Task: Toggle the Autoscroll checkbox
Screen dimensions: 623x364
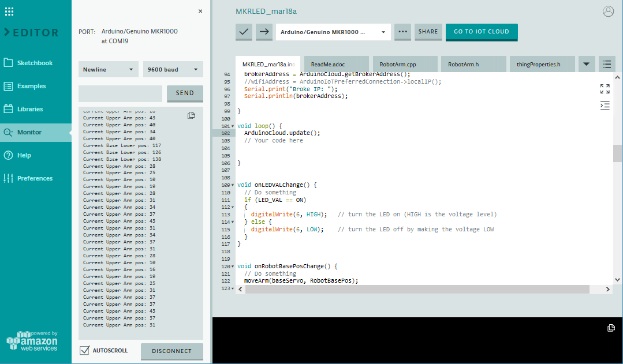Action: click(85, 350)
